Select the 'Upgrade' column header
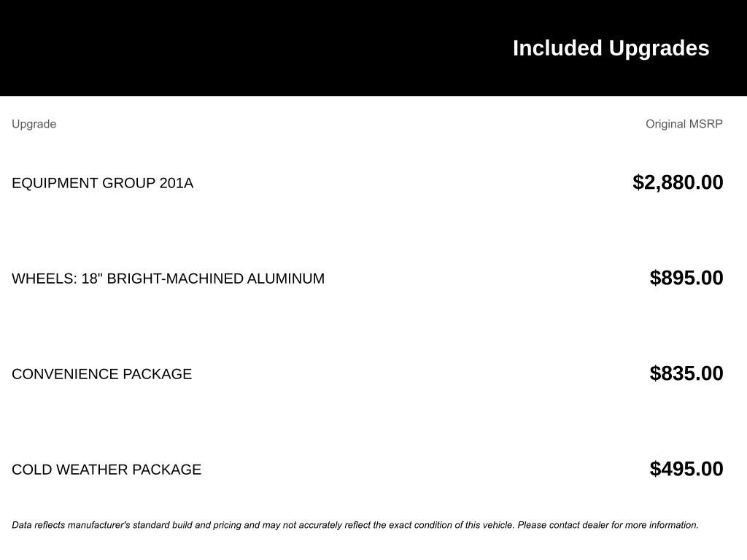This screenshot has height=560, width=747. (x=34, y=124)
